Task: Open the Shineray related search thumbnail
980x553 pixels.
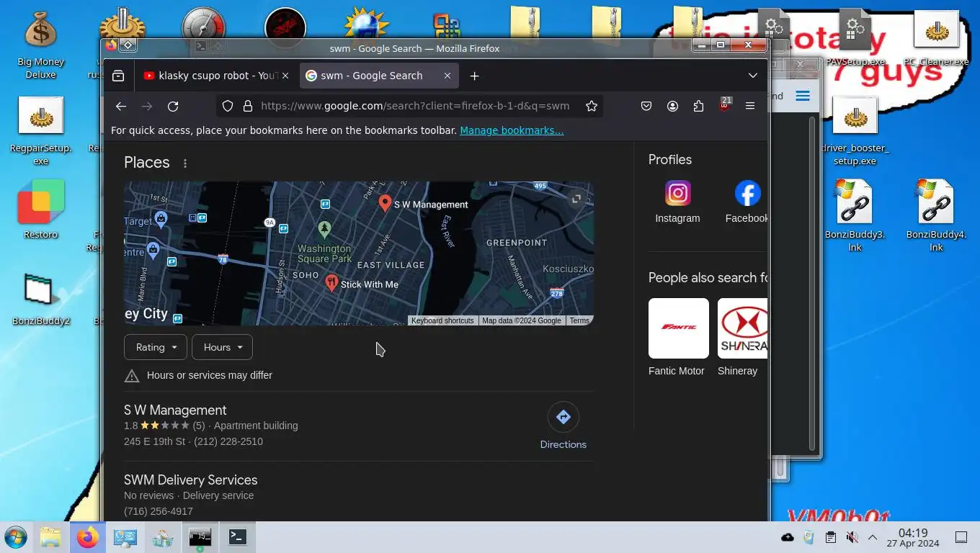Action: [x=742, y=328]
